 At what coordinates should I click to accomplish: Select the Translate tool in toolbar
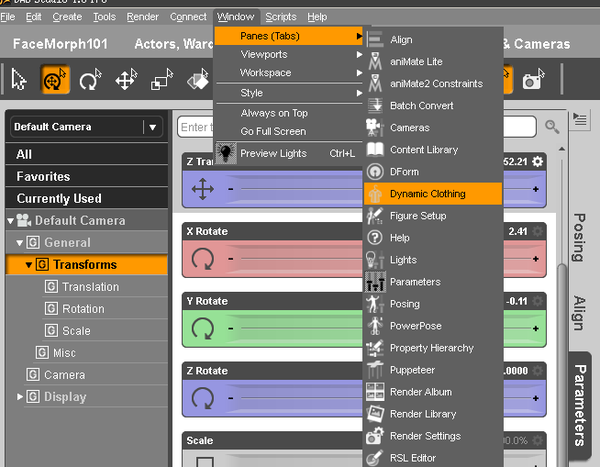coord(126,80)
